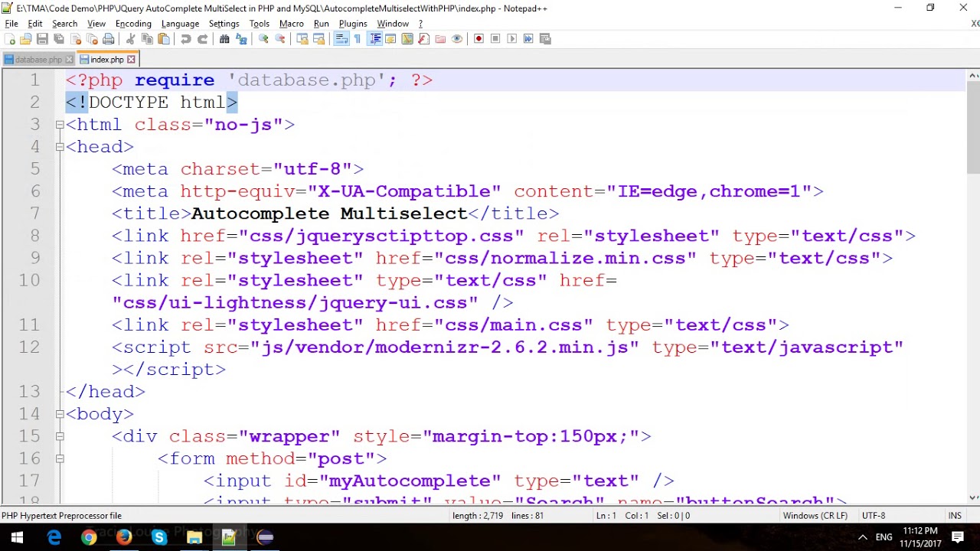The image size is (980, 551).
Task: Click the Close document toolbar icon
Action: pyautogui.click(x=75, y=38)
